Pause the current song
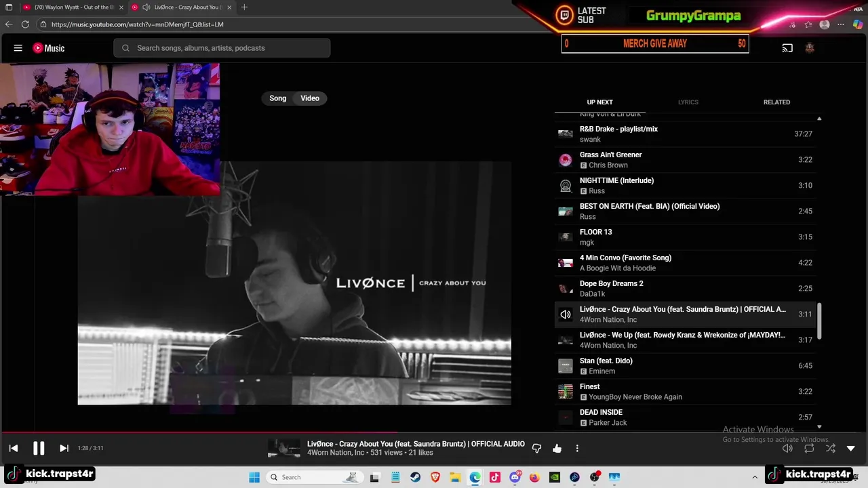This screenshot has width=868, height=488. (x=39, y=448)
